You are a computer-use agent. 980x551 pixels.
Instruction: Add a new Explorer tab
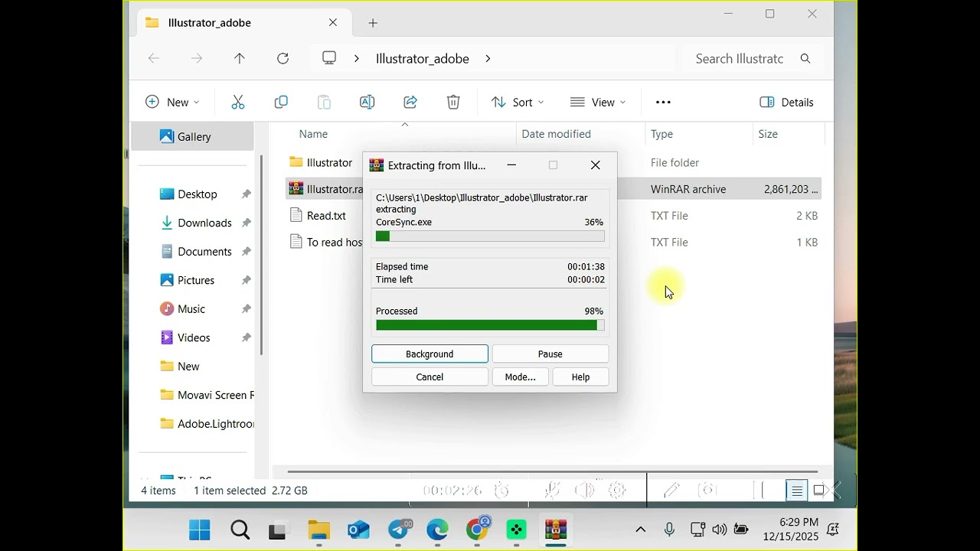373,23
